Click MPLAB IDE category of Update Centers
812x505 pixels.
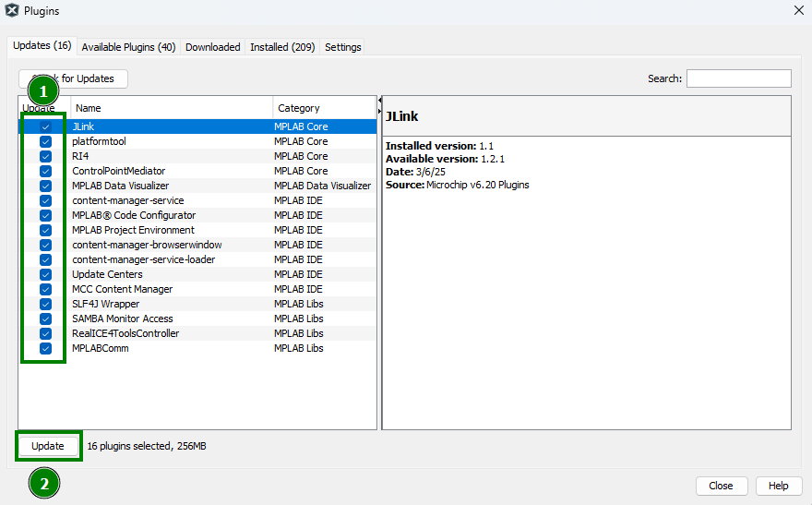coord(298,274)
